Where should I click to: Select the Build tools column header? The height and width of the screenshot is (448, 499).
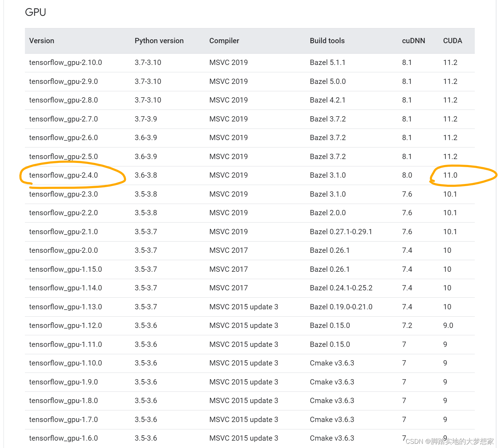[327, 41]
